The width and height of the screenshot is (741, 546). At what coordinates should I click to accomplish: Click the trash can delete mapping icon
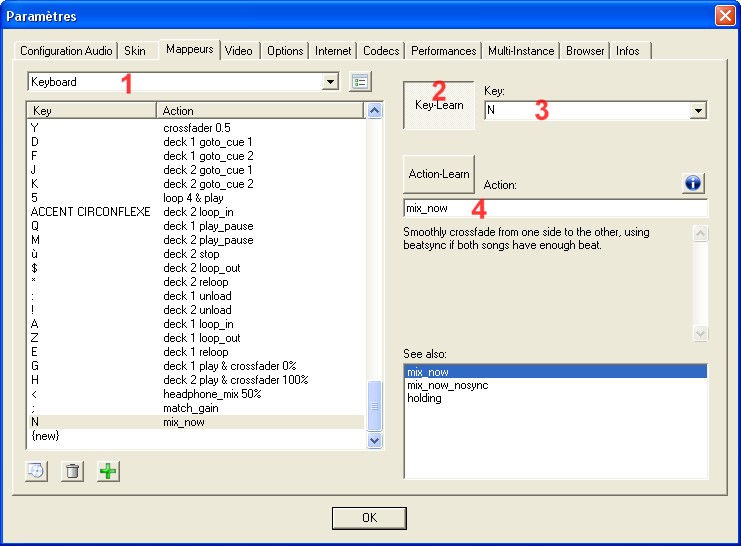tap(72, 471)
